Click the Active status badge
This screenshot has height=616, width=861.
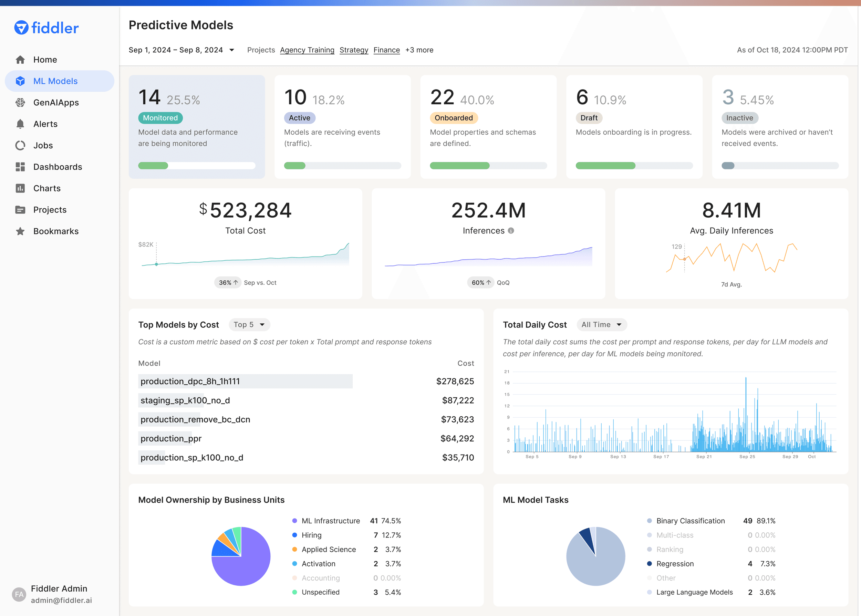pyautogui.click(x=300, y=118)
